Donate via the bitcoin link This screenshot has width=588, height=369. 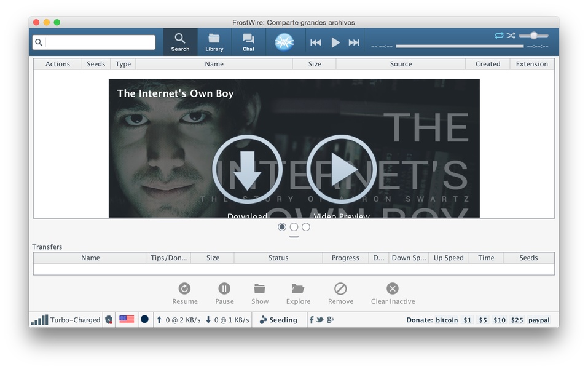click(x=447, y=320)
